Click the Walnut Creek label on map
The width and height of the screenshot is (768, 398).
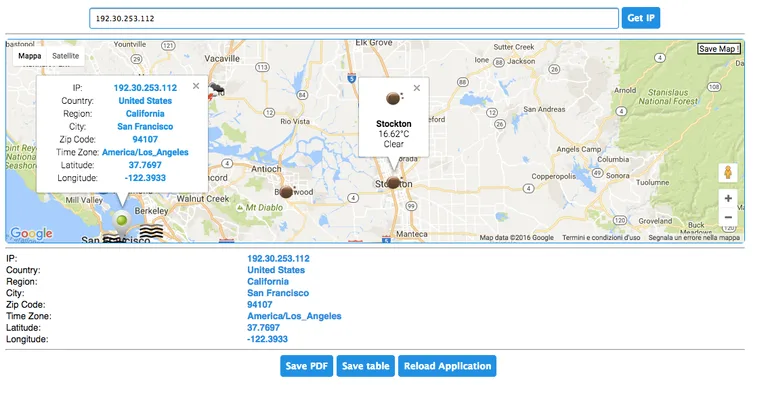(x=203, y=199)
